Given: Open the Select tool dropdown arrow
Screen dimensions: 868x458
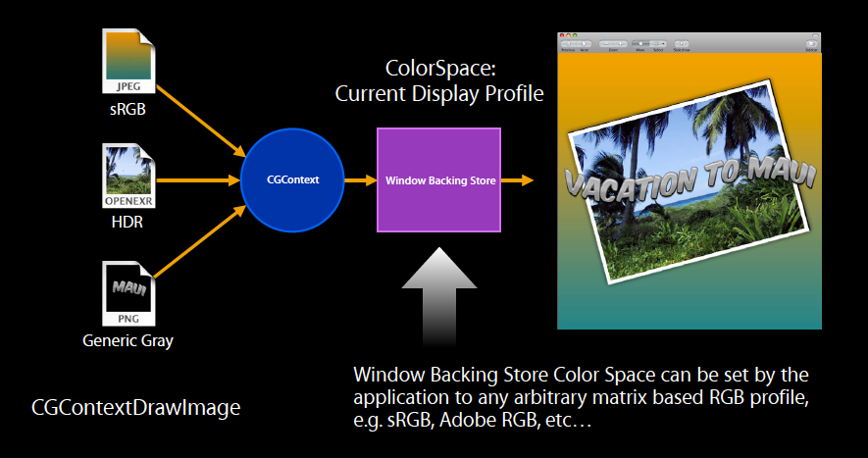Looking at the screenshot, I should 662,43.
